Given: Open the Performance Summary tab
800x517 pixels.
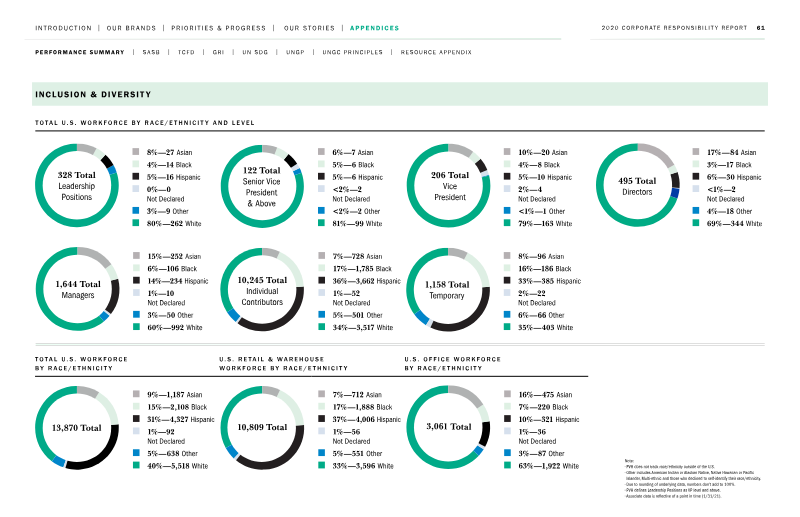Looking at the screenshot, I should 80,52.
